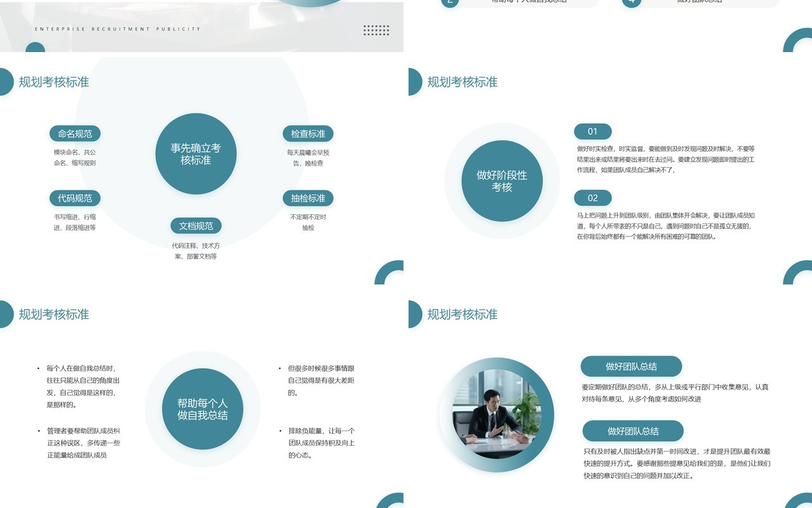Click the text 代码注释、技术方案、部署文档等
The image size is (812, 508).
coord(196,251)
